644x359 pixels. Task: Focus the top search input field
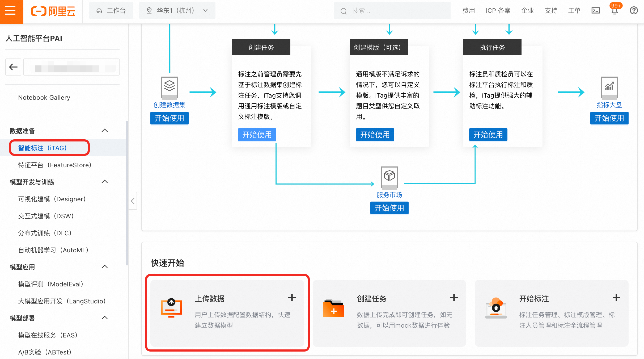pos(392,11)
